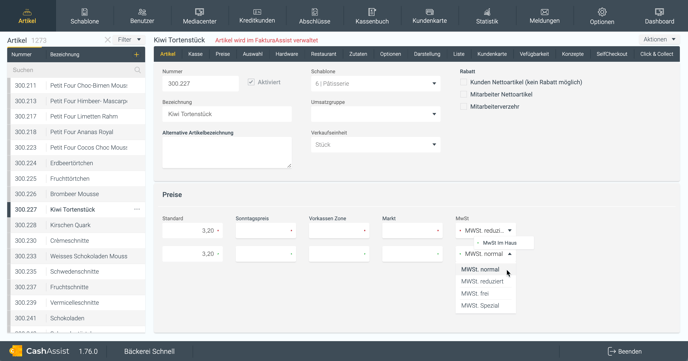The width and height of the screenshot is (688, 361).
Task: Select article Schwedenschnitte in list
Action: 76,272
